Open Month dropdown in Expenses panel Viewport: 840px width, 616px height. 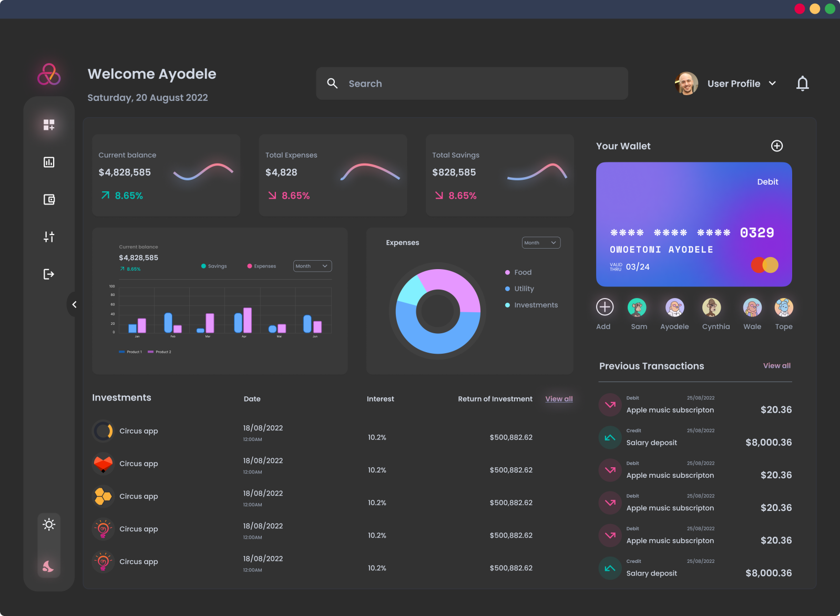tap(541, 243)
